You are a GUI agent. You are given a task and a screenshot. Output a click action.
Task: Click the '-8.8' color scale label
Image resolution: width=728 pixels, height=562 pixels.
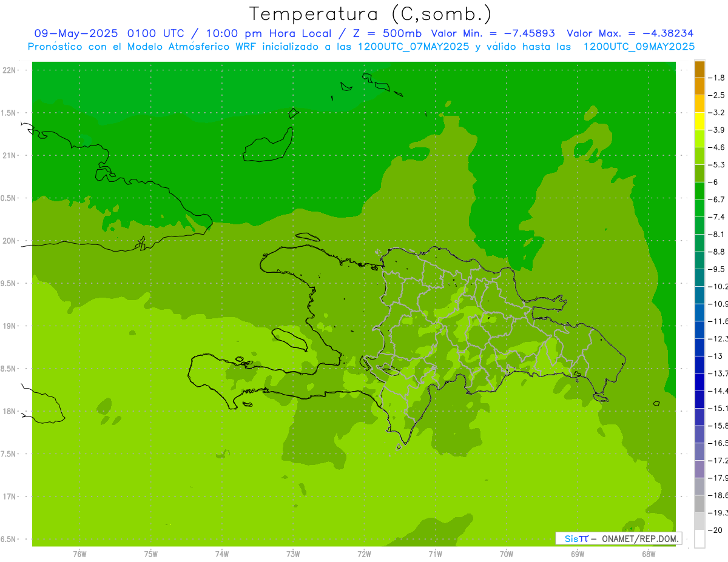tap(716, 252)
